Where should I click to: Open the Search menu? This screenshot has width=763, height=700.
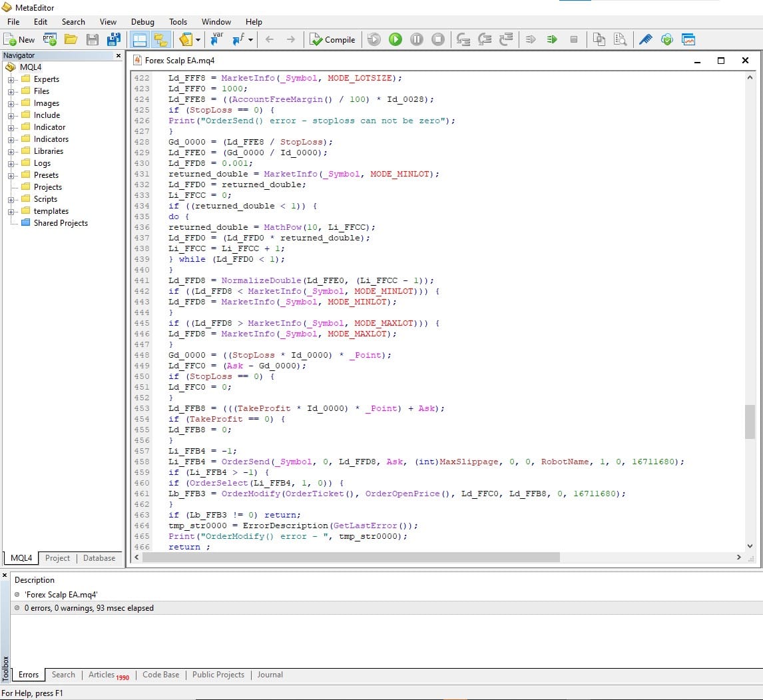(x=73, y=22)
